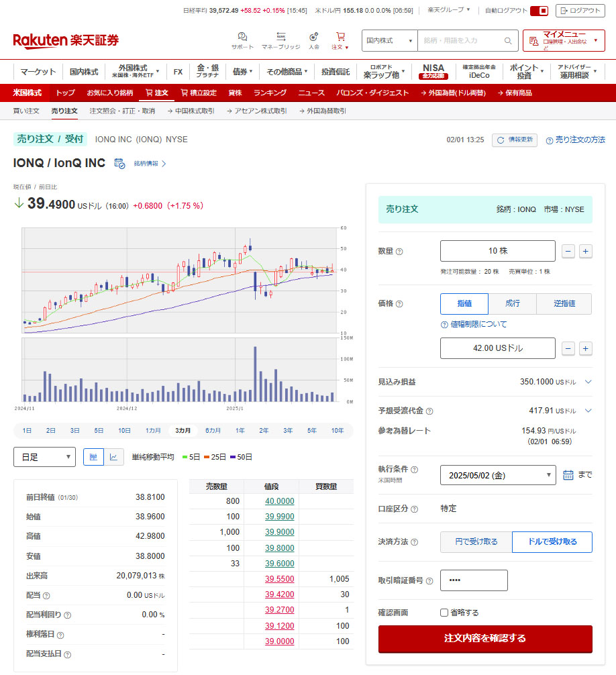The image size is (616, 675).
Task: Open the order cart icon in header
Action: coord(340,37)
